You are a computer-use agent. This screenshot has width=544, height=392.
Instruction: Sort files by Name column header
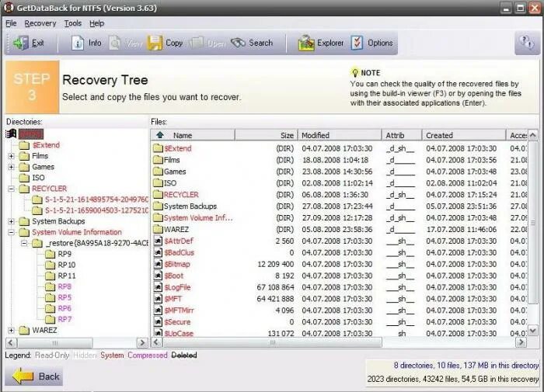click(193, 135)
